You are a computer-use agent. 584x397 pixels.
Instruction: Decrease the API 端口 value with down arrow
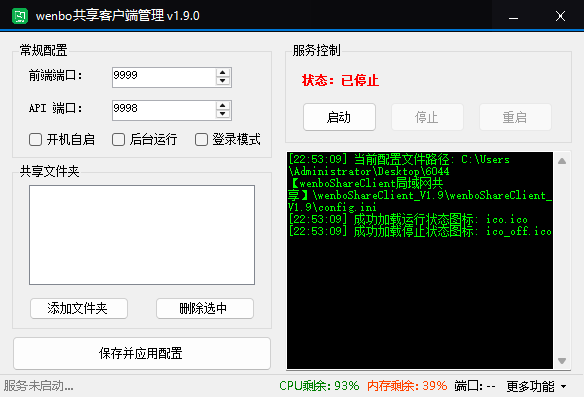coord(223,114)
